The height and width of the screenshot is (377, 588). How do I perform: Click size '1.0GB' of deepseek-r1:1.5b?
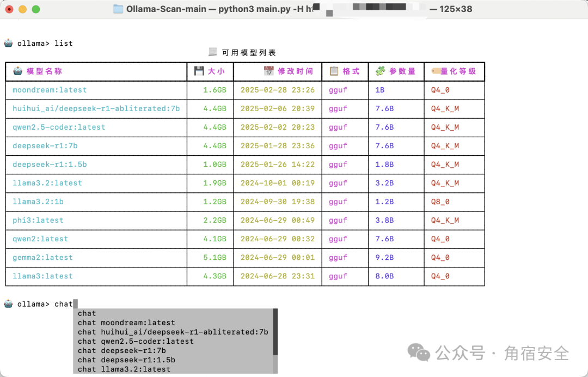point(215,165)
